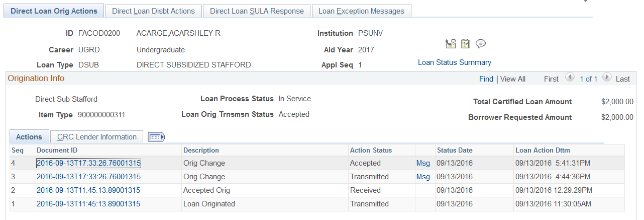
Task: Click the phone and mail communication icon
Action: (x=450, y=44)
